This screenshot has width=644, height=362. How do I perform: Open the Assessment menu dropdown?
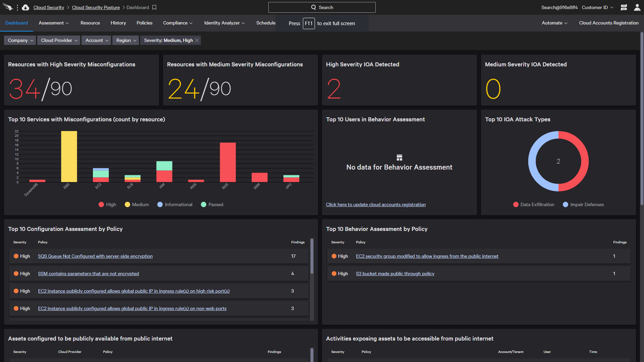click(x=54, y=23)
